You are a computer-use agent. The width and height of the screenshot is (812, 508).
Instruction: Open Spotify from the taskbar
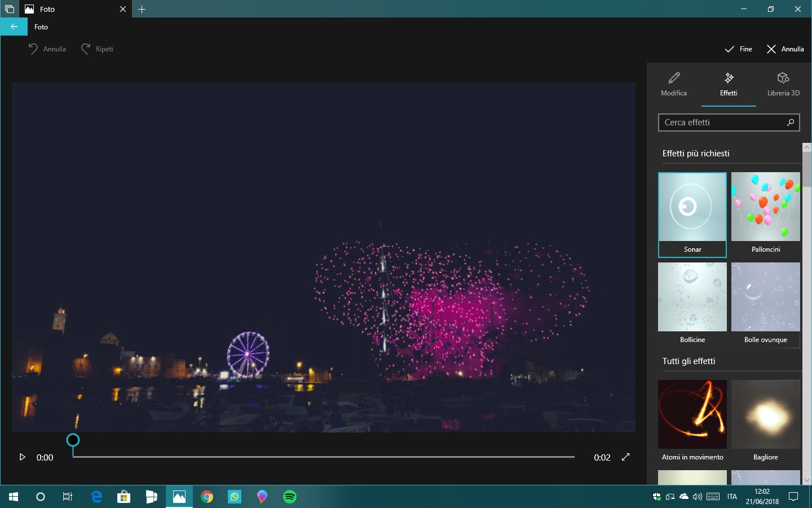pyautogui.click(x=290, y=497)
